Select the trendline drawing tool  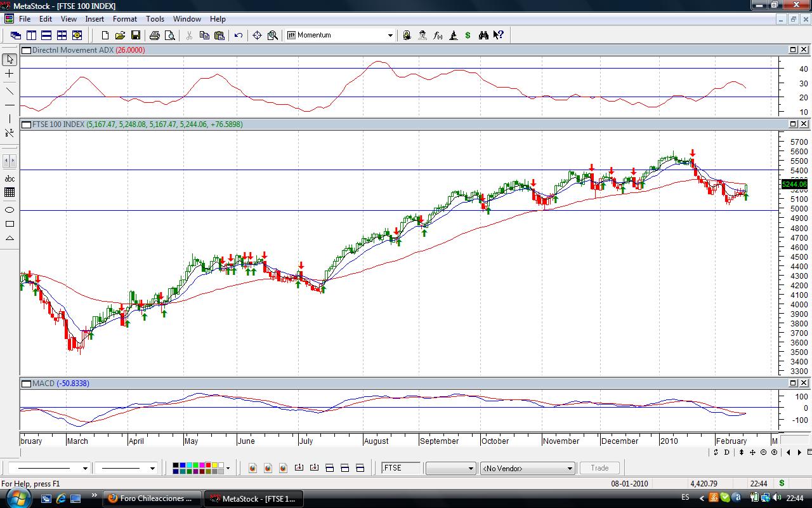10,90
